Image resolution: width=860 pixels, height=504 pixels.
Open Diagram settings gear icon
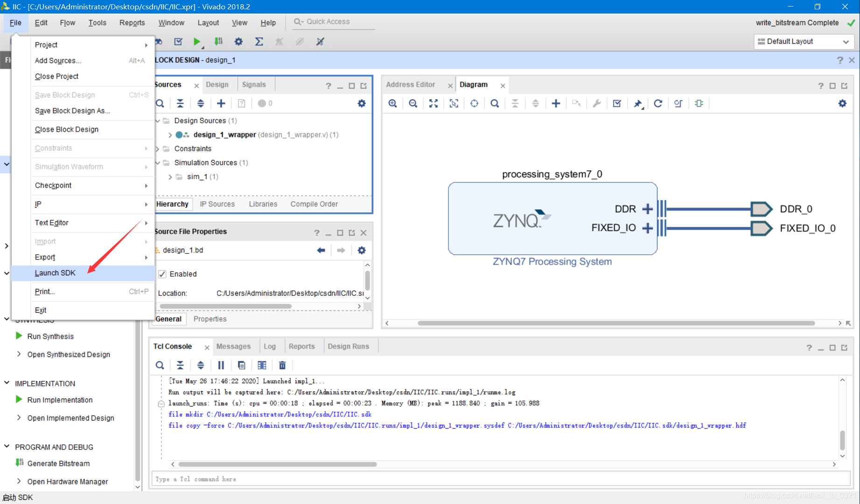pyautogui.click(x=842, y=104)
